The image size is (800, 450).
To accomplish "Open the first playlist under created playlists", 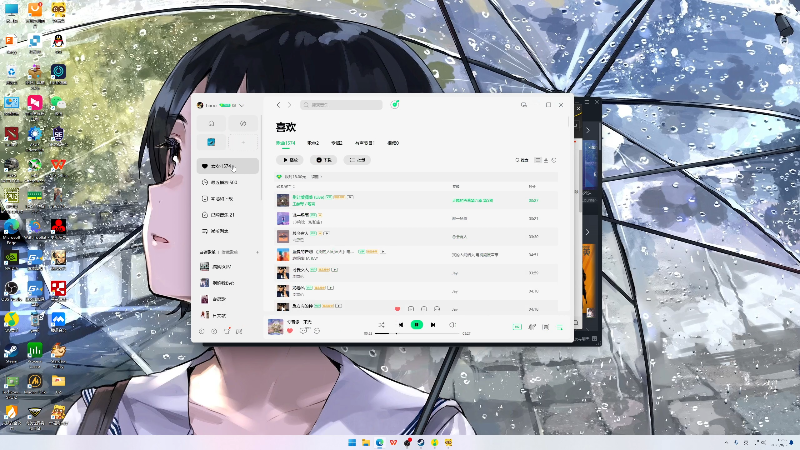I will click(228, 266).
